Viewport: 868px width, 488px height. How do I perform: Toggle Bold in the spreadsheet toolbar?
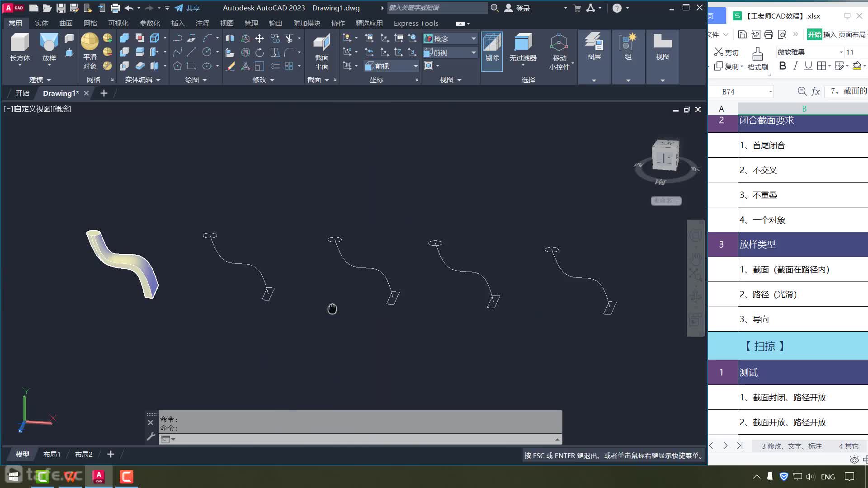(783, 66)
